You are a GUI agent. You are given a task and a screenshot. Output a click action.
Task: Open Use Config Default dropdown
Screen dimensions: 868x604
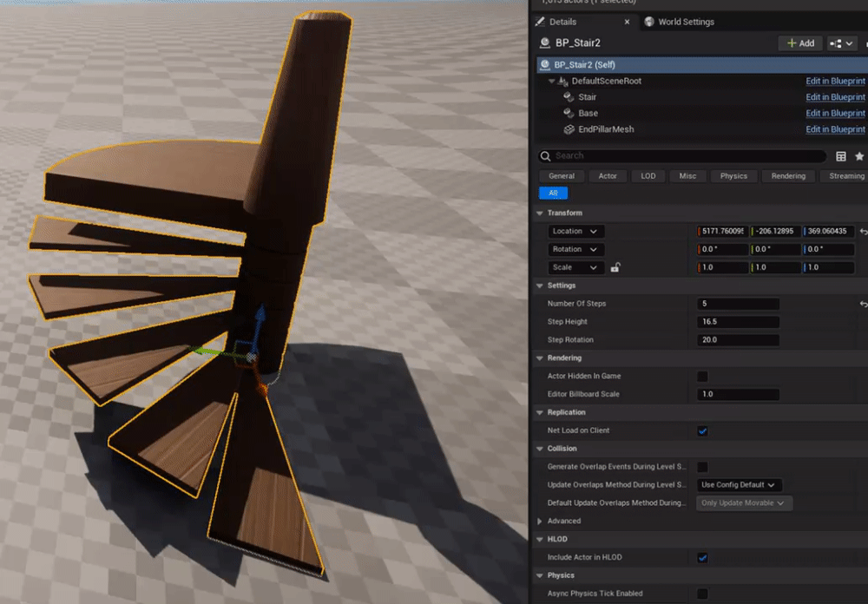coord(739,485)
